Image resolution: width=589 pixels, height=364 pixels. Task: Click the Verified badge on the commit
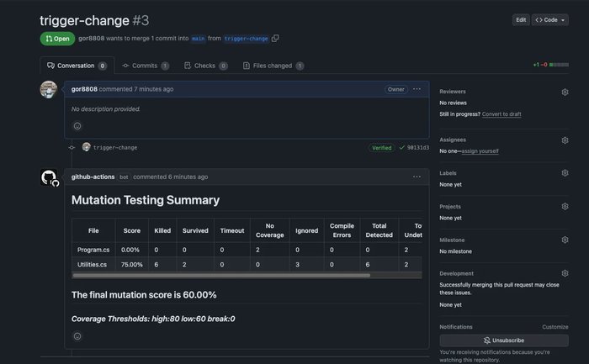pyautogui.click(x=382, y=148)
